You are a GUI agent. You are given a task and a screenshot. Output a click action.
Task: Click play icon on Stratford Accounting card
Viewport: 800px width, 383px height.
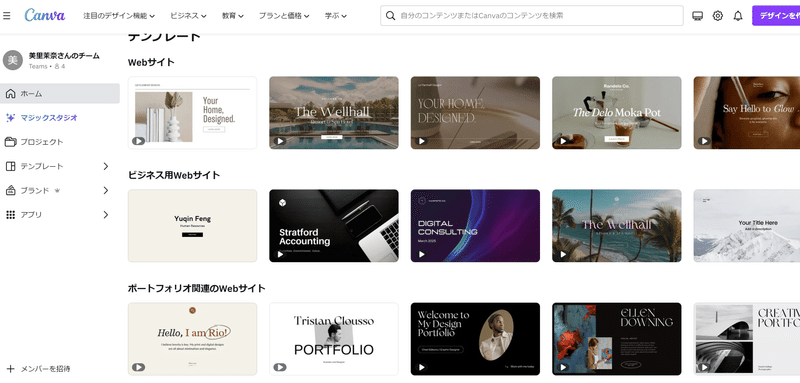(x=280, y=254)
